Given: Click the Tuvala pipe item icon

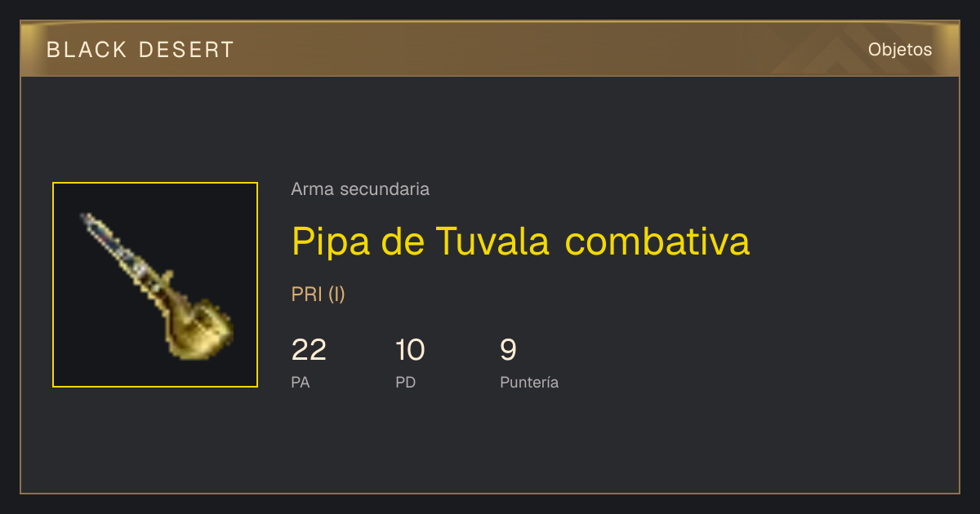Looking at the screenshot, I should tap(157, 286).
